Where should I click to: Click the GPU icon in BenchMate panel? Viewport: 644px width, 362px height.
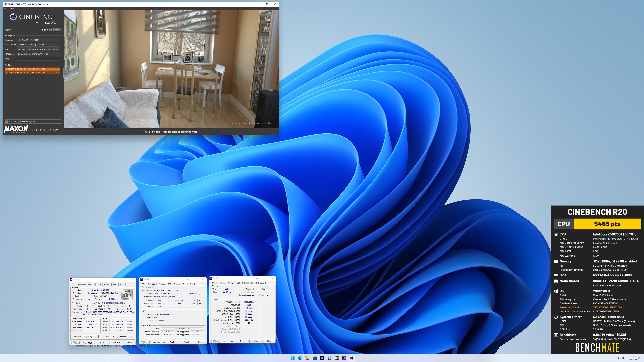556,275
